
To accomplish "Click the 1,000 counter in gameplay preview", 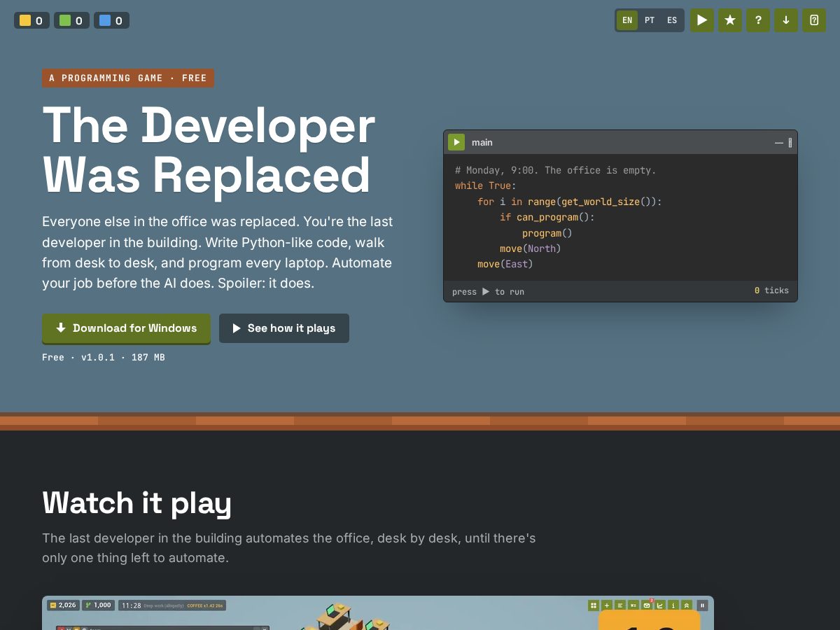I will point(98,605).
